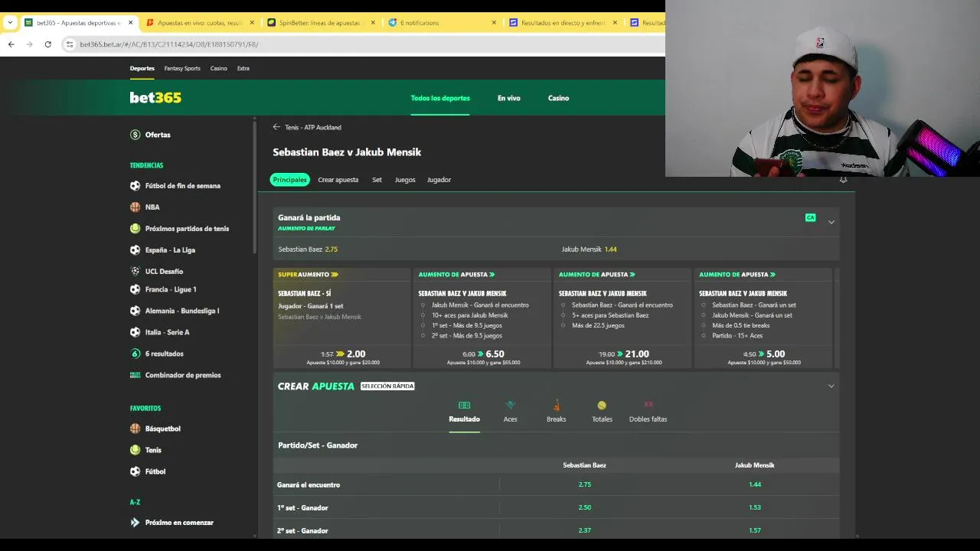Select the Breaks icon in Crear Apuesta

(x=557, y=406)
